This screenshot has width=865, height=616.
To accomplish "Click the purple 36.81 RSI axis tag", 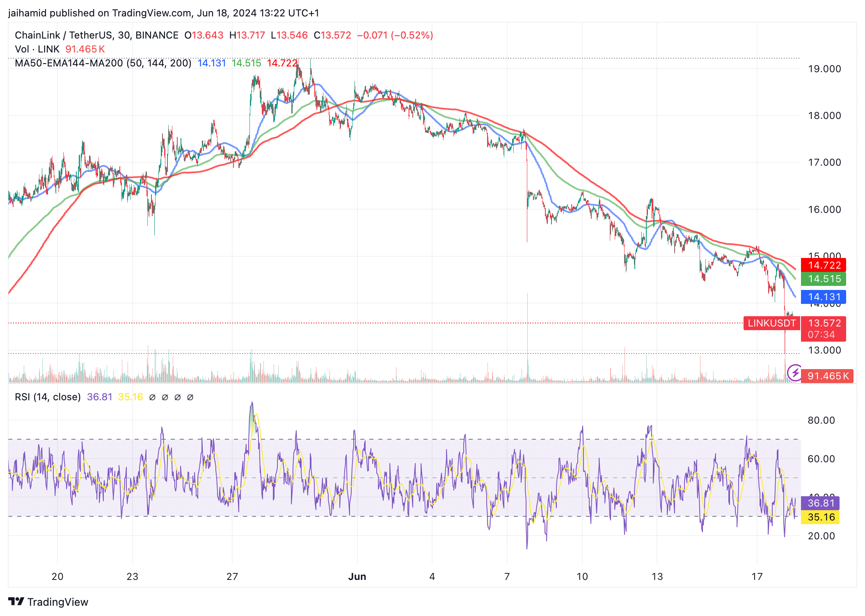I will (820, 503).
